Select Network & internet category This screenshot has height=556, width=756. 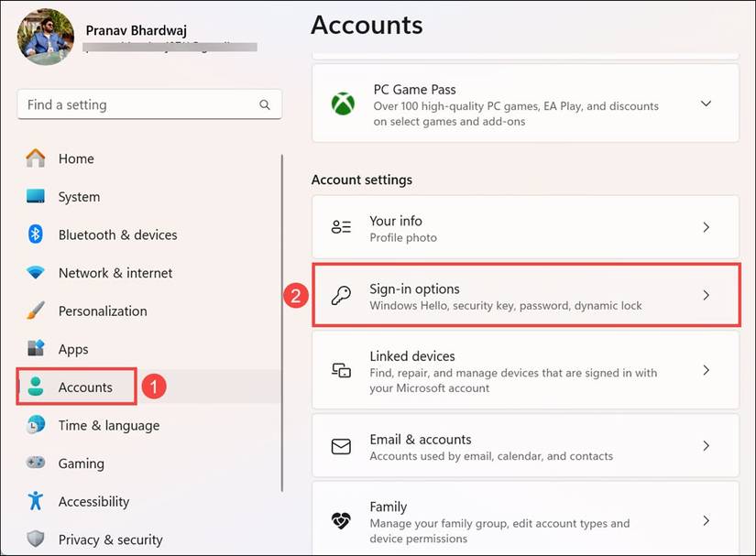click(115, 273)
